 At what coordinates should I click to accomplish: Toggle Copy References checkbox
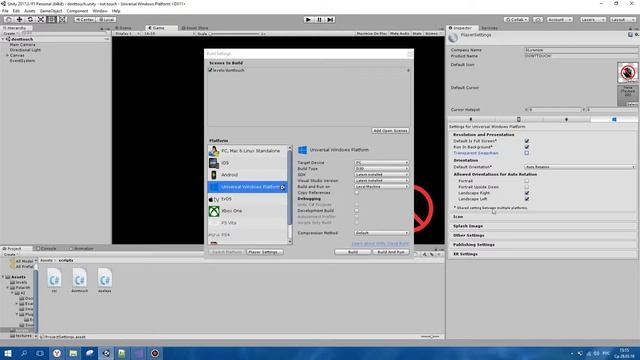tap(356, 193)
